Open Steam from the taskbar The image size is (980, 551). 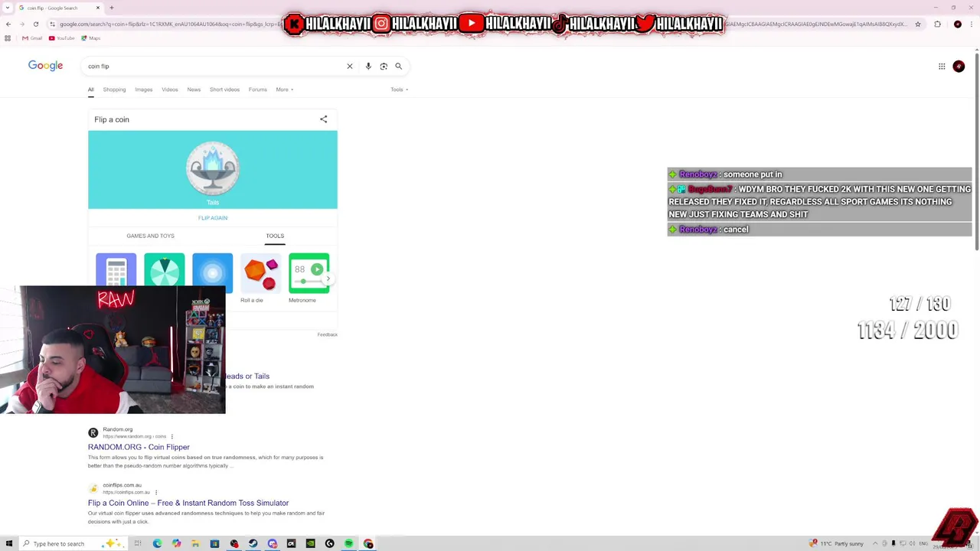pos(253,544)
